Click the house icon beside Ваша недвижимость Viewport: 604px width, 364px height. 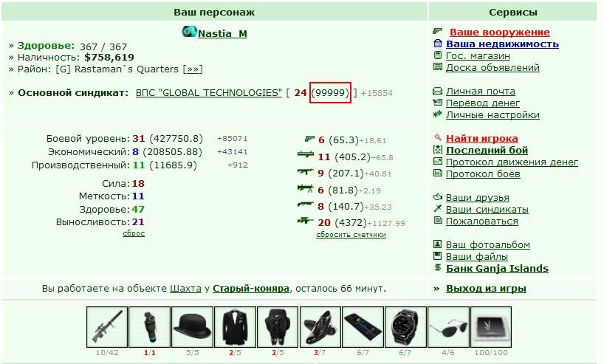click(x=438, y=43)
